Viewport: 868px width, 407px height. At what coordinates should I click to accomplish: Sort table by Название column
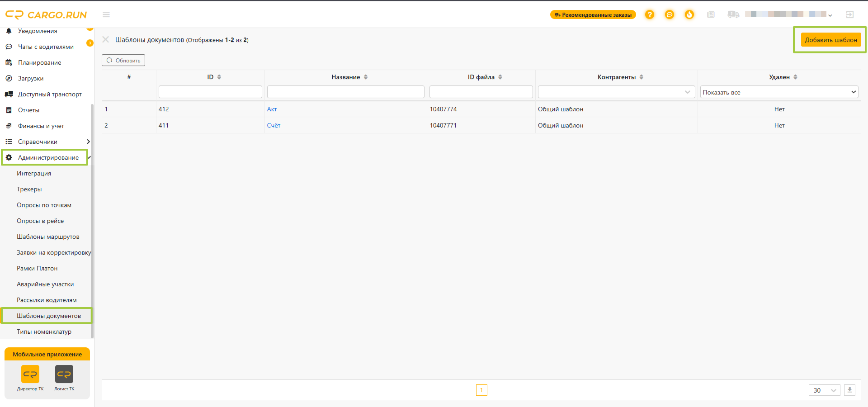point(349,77)
